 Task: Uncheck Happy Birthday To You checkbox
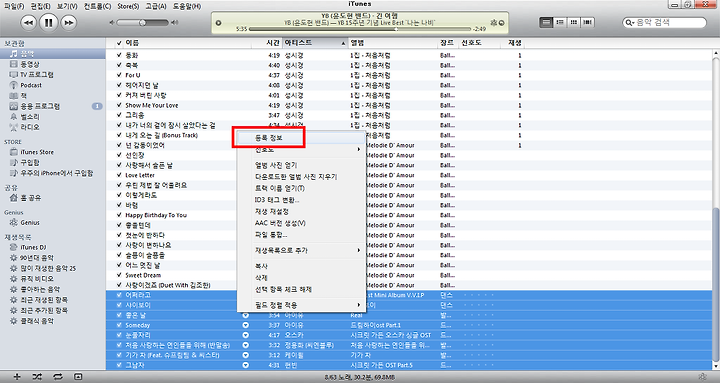tap(119, 215)
